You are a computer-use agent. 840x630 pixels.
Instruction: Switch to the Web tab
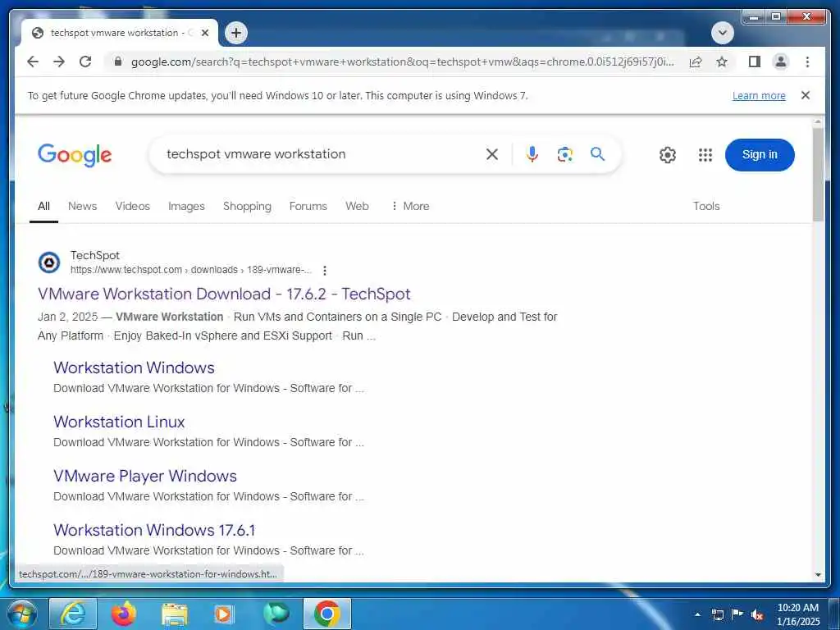pyautogui.click(x=357, y=206)
